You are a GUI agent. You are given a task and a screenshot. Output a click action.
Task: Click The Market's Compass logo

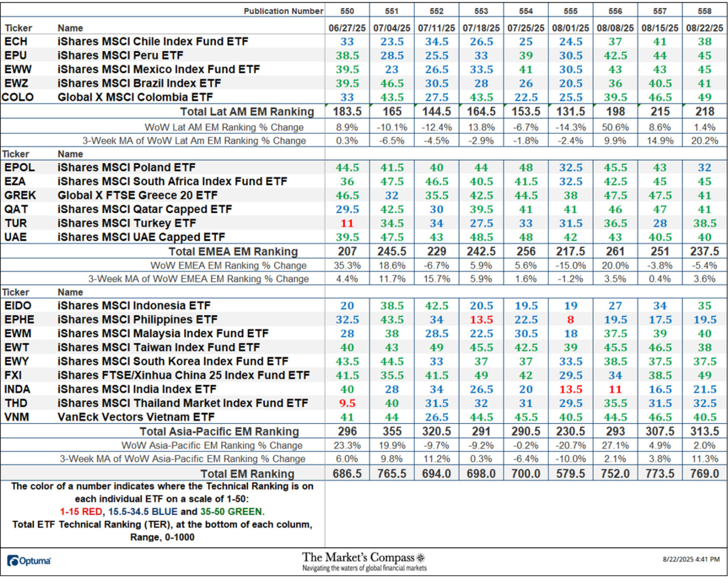point(364,561)
